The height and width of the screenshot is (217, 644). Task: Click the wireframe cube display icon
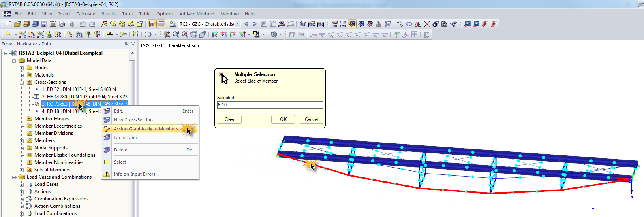pos(194,34)
